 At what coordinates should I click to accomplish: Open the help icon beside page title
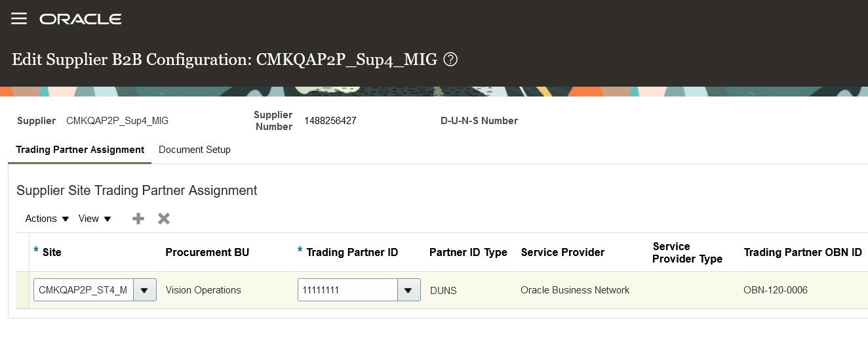(450, 60)
